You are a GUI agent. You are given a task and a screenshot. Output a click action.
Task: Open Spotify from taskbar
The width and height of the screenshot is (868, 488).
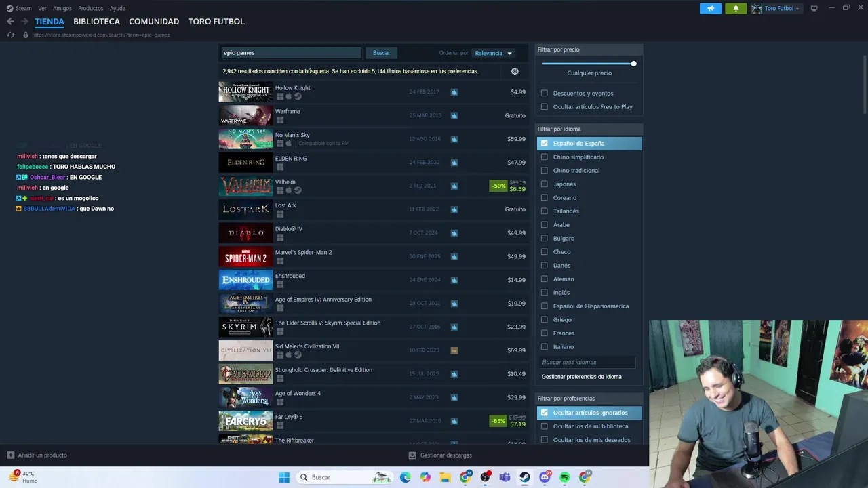pos(565,477)
